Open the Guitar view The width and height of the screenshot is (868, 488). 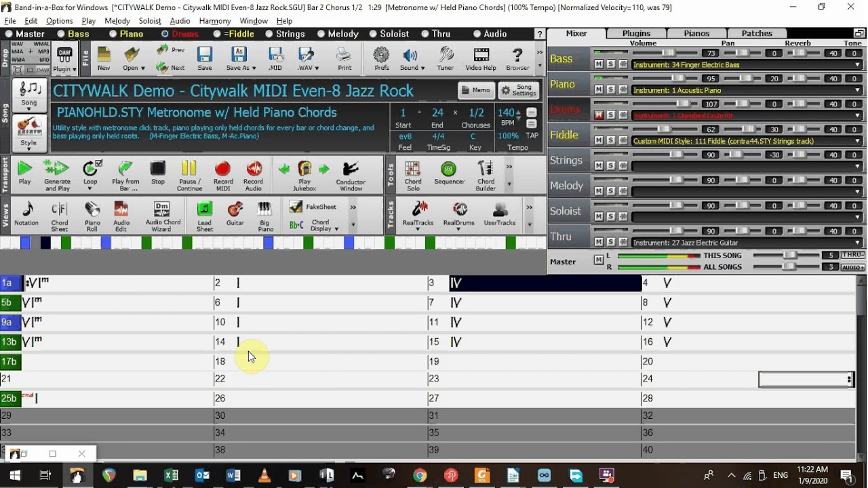(x=235, y=213)
